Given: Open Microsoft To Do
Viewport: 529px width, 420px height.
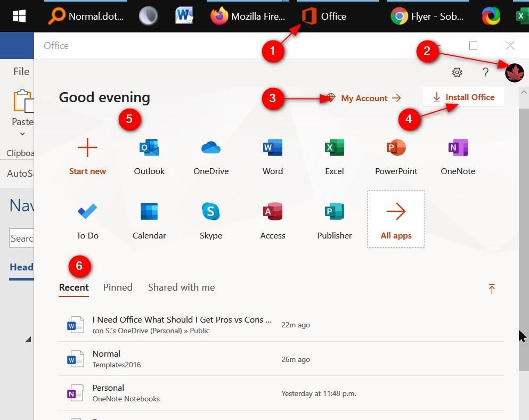Looking at the screenshot, I should [x=87, y=219].
